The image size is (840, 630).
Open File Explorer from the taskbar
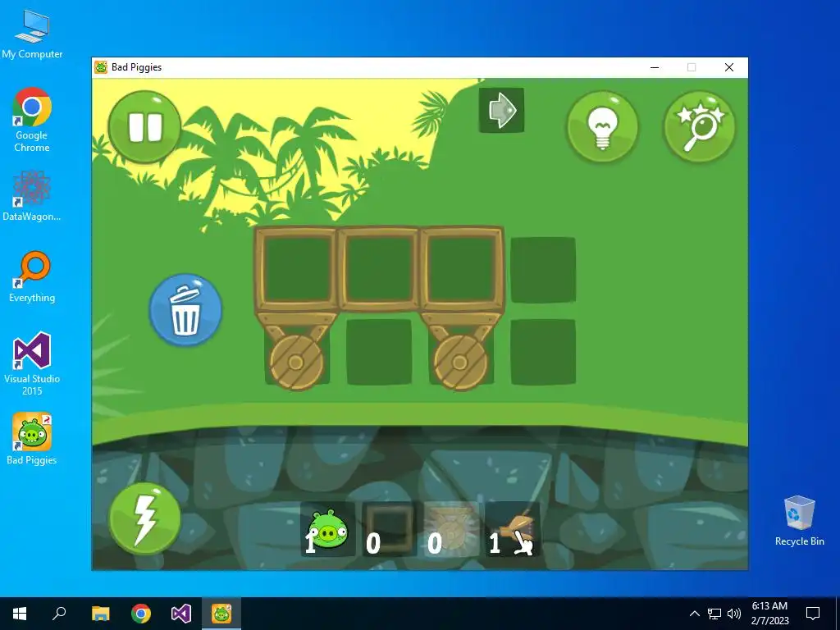click(x=101, y=614)
